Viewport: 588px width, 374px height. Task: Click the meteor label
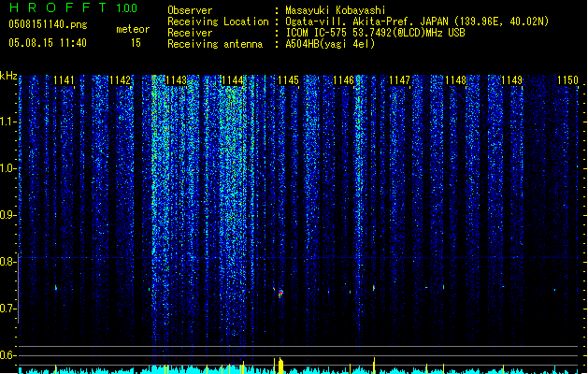pos(133,29)
